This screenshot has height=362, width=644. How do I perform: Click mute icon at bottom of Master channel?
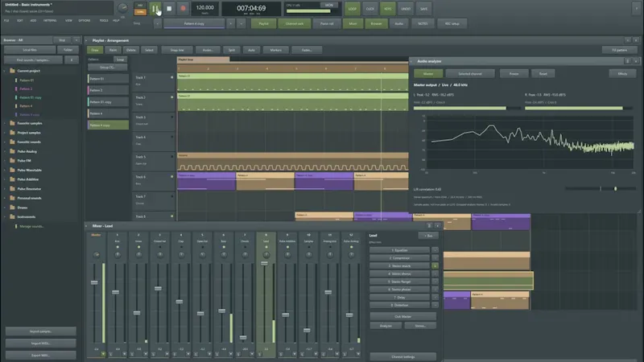103,354
